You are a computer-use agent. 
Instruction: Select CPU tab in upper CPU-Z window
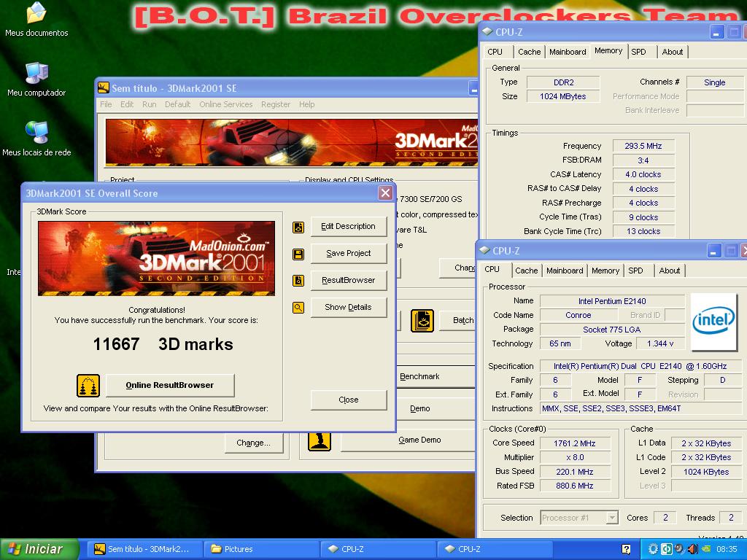click(495, 52)
